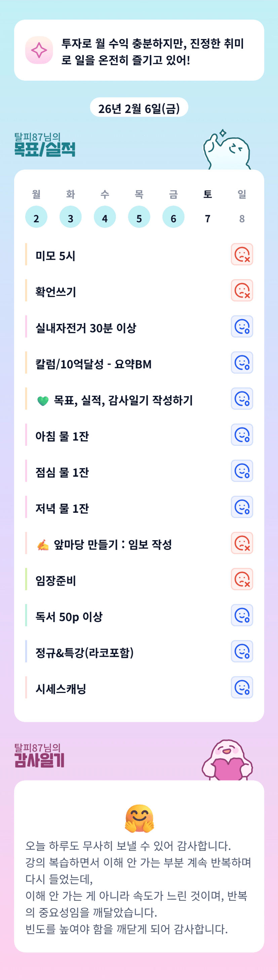Screen dimensions: 278x980
Task: Toggle status face for 실내자전거 30분 이상
Action: coord(242,326)
